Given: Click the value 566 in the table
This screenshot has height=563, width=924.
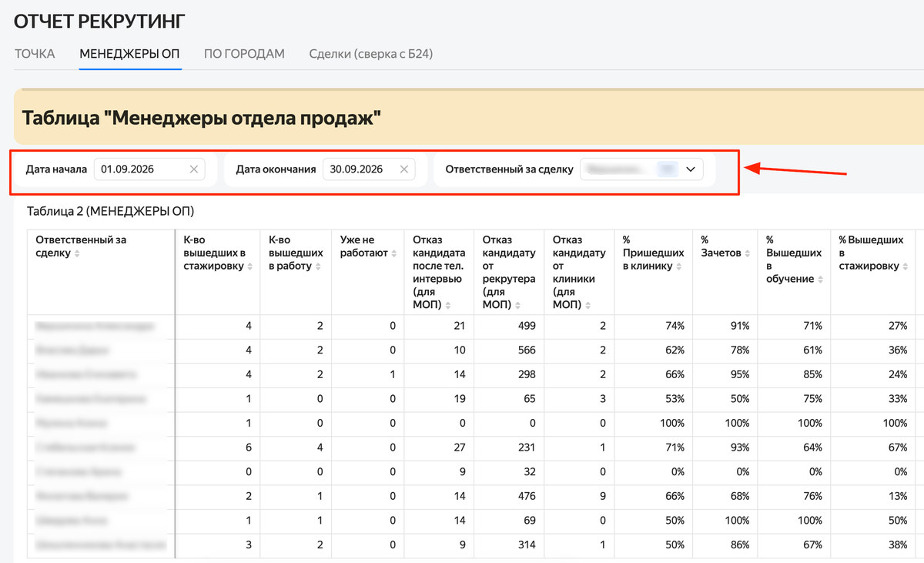Looking at the screenshot, I should [x=526, y=350].
